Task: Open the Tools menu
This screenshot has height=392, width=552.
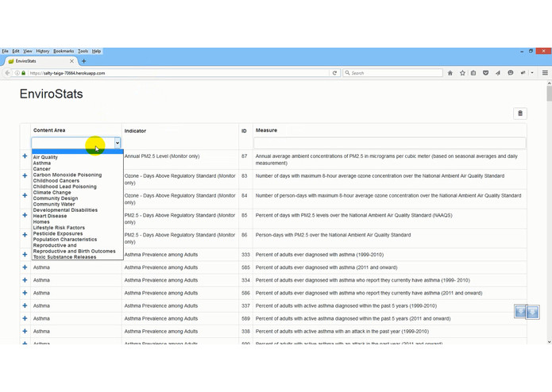Action: pos(83,51)
